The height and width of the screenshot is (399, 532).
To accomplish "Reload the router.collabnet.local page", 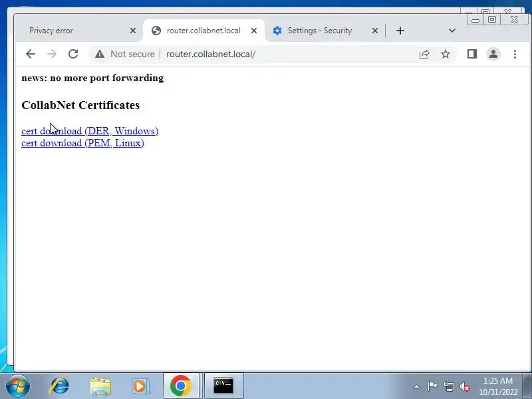I will pos(73,54).
